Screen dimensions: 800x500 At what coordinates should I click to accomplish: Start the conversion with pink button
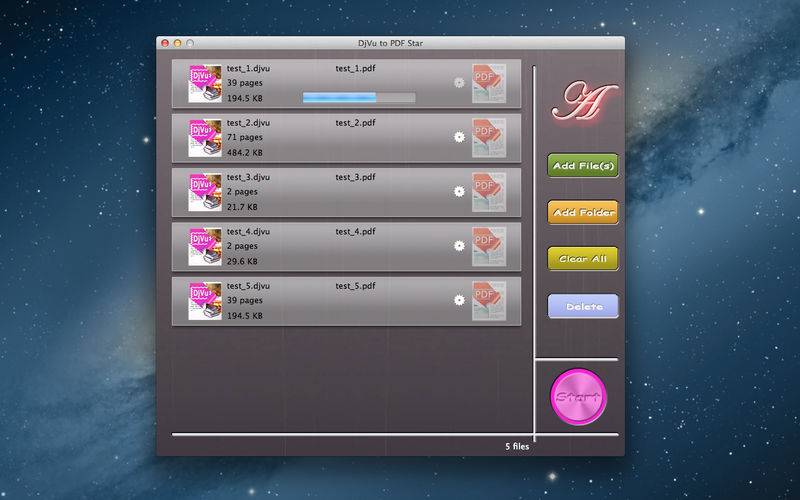click(x=579, y=396)
